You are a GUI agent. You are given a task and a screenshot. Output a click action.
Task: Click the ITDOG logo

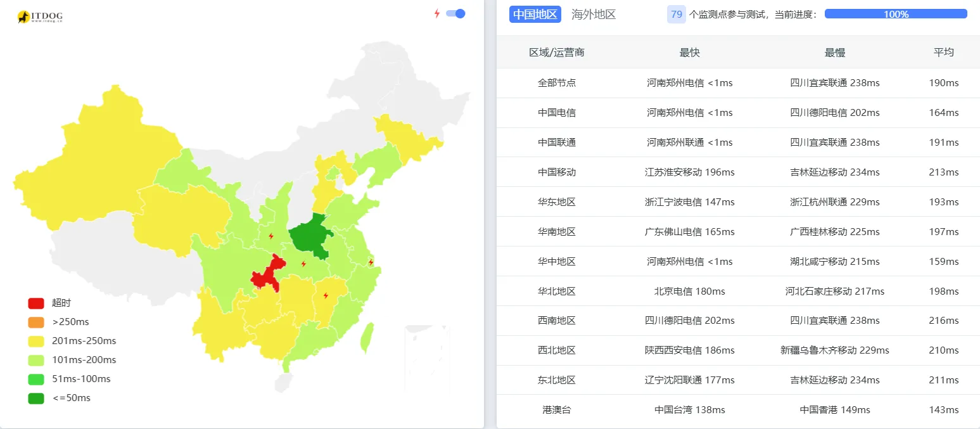click(x=40, y=17)
